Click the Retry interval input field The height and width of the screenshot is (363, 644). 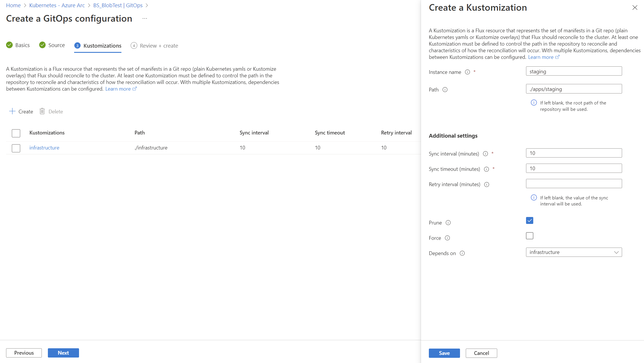574,184
